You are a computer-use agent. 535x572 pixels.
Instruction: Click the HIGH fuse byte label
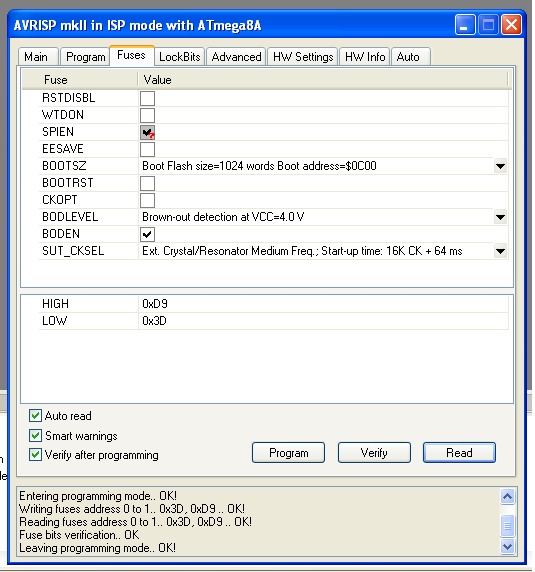(x=55, y=304)
